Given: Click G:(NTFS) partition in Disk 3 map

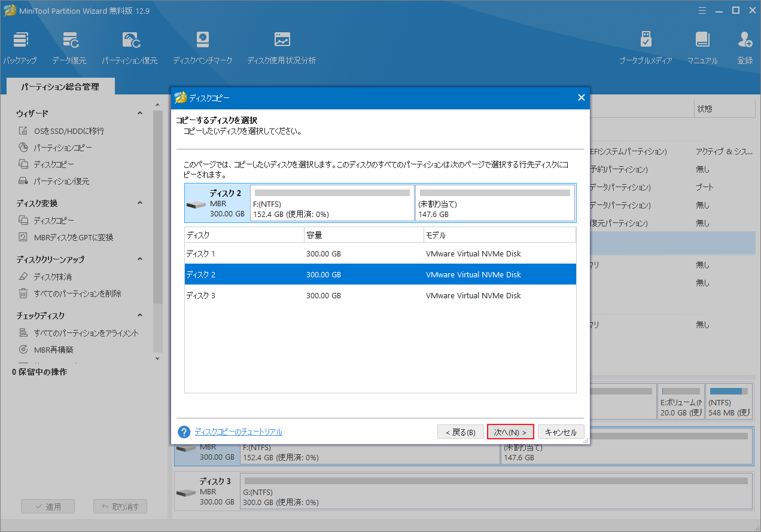Looking at the screenshot, I should click(496, 491).
